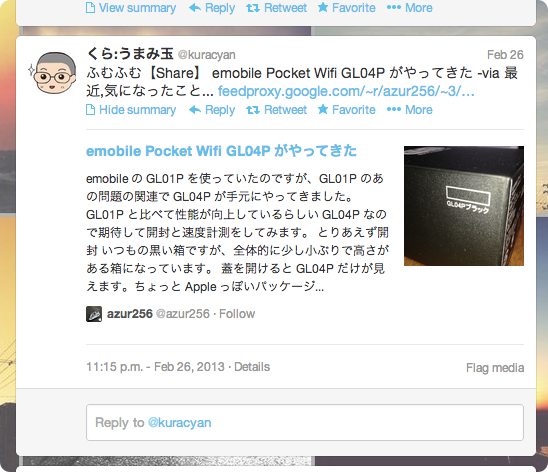This screenshot has height=472, width=548.
Task: Open the More dots menu on kuracyan's tweet
Action: 394,110
